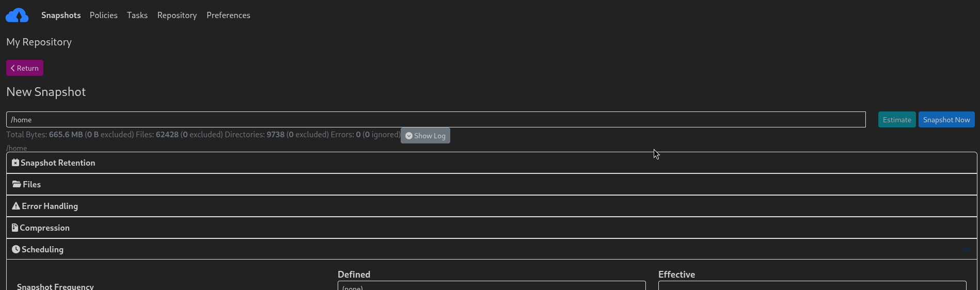
Task: Open the Policies tab
Action: pyautogui.click(x=103, y=15)
